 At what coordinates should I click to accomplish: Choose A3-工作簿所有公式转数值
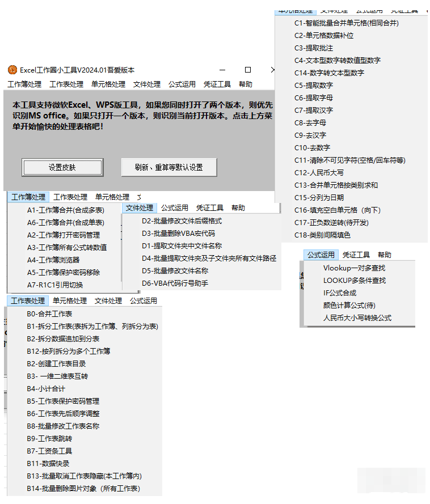67,248
